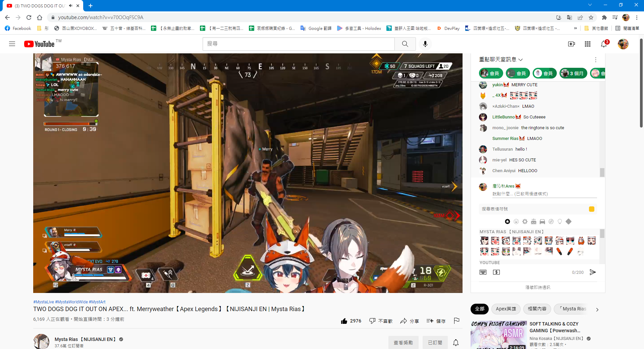Image resolution: width=644 pixels, height=349 pixels.
Task: Toggle the channel notification bell
Action: [x=456, y=343]
